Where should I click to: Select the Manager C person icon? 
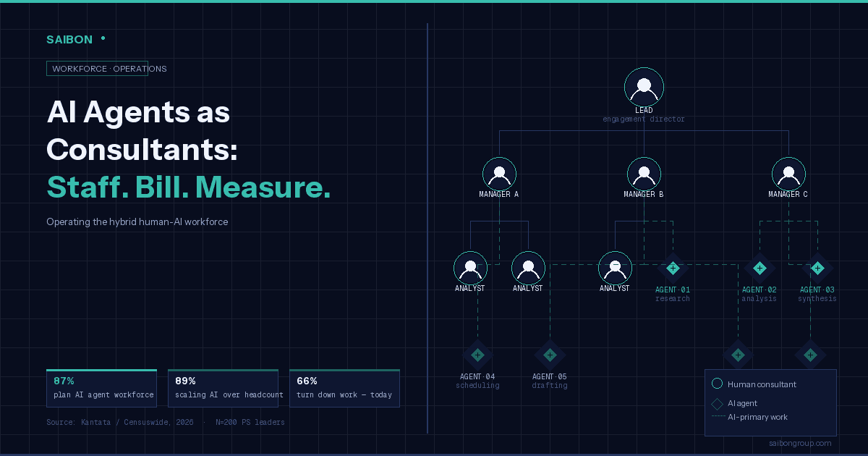coord(788,174)
